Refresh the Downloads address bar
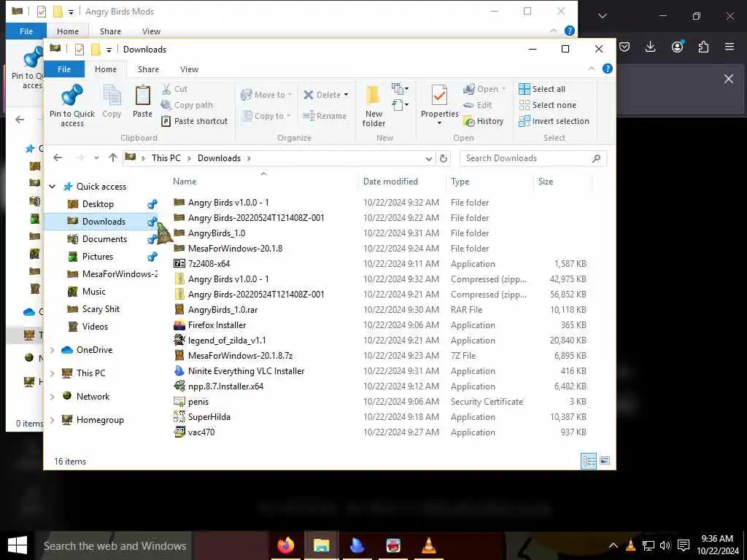 (443, 158)
